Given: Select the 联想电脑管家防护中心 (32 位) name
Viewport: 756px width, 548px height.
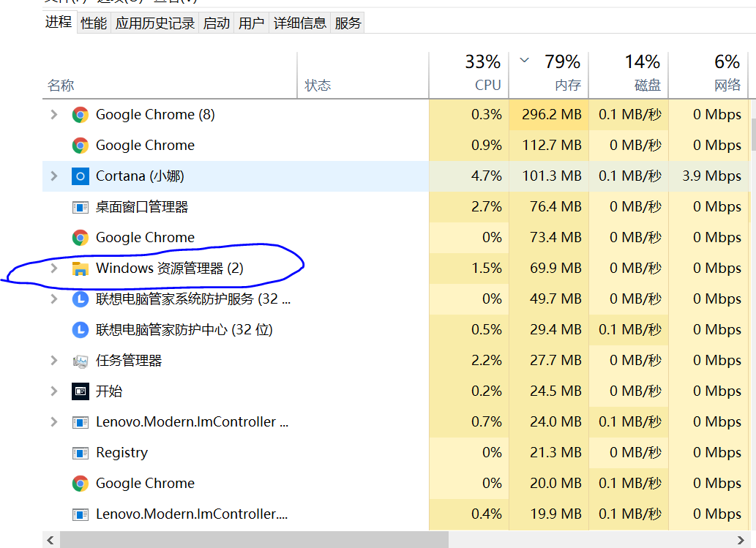Looking at the screenshot, I should click(x=184, y=330).
